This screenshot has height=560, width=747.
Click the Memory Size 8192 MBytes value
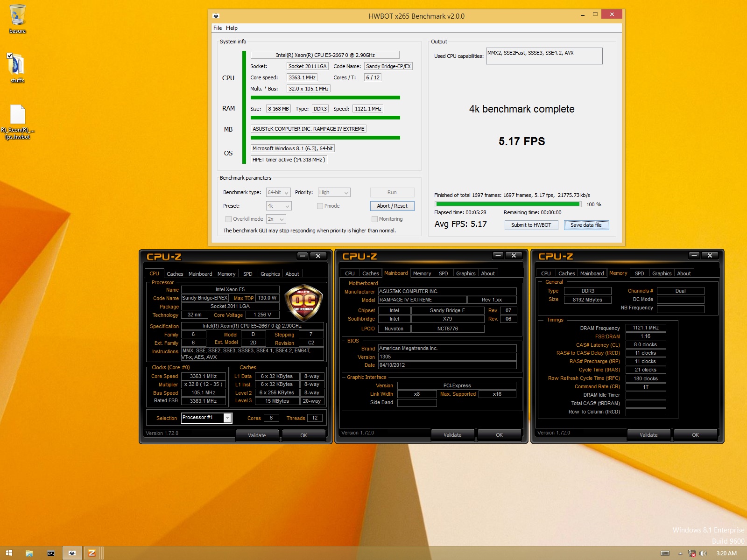click(x=587, y=300)
